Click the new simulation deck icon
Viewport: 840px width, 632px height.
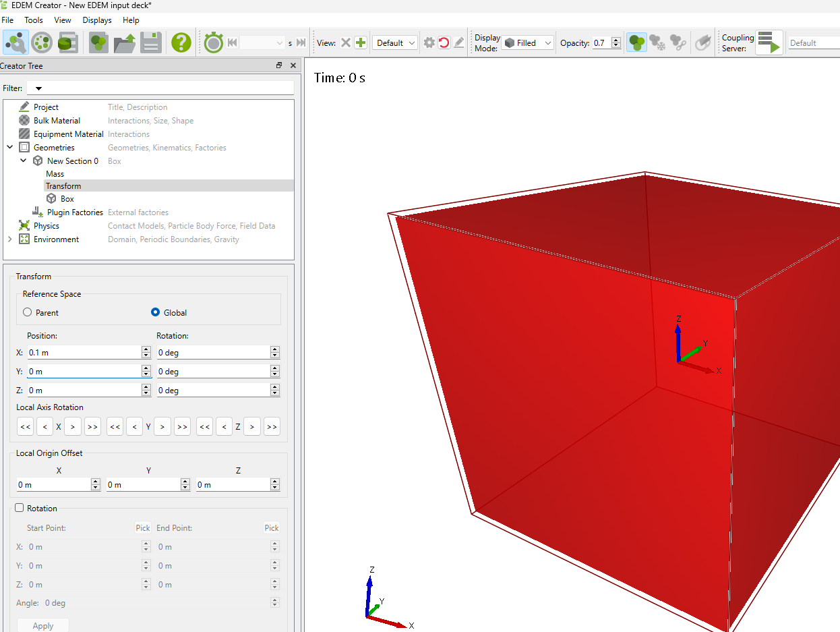(99, 42)
